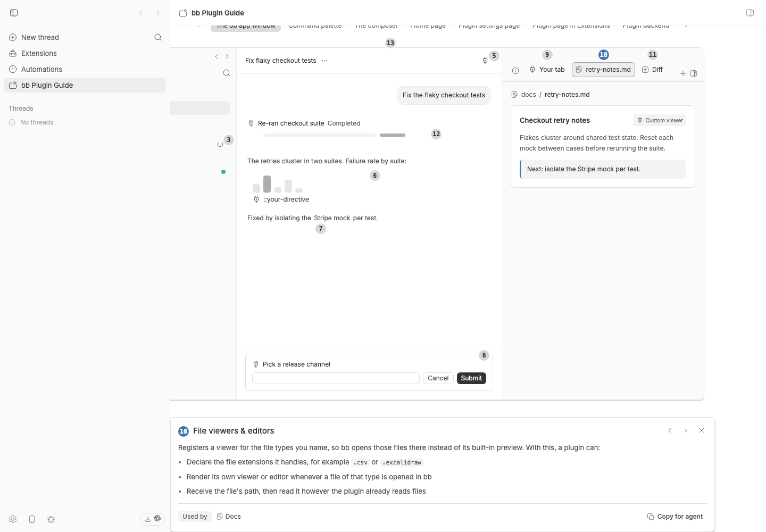This screenshot has width=766, height=532.
Task: Open search using the sidebar magnifier icon
Action: (x=158, y=37)
